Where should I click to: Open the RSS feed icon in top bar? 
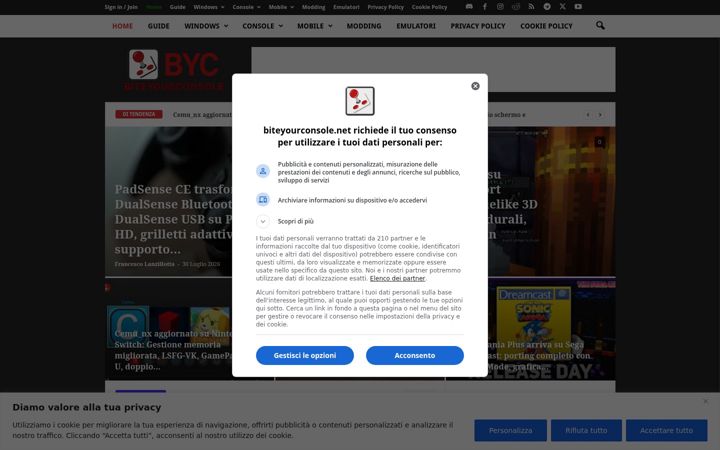pyautogui.click(x=531, y=7)
